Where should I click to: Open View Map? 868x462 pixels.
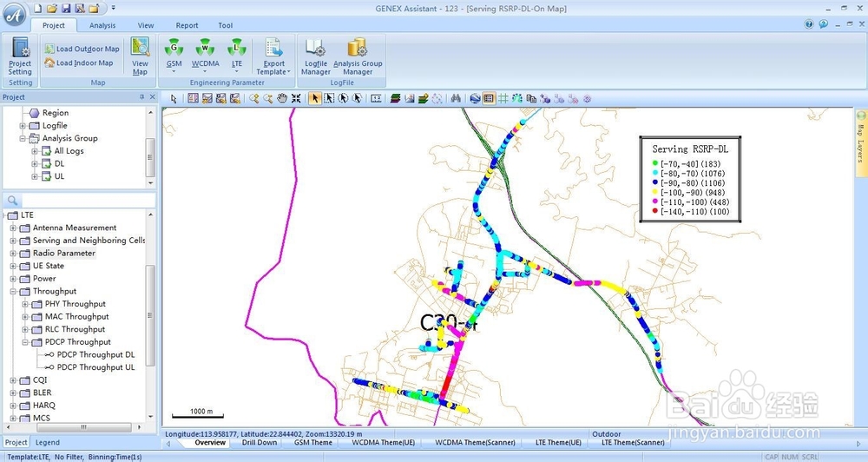click(x=140, y=56)
